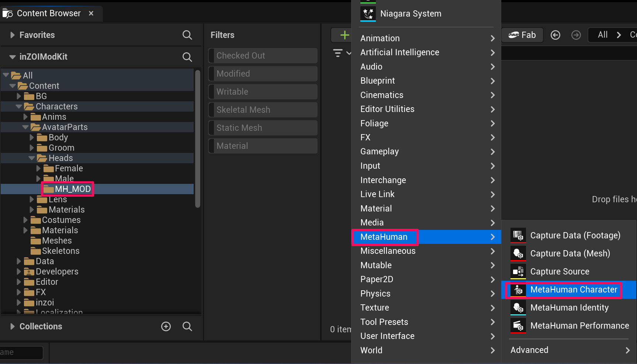Toggle the Static Mesh filter
The height and width of the screenshot is (364, 637).
(x=263, y=128)
